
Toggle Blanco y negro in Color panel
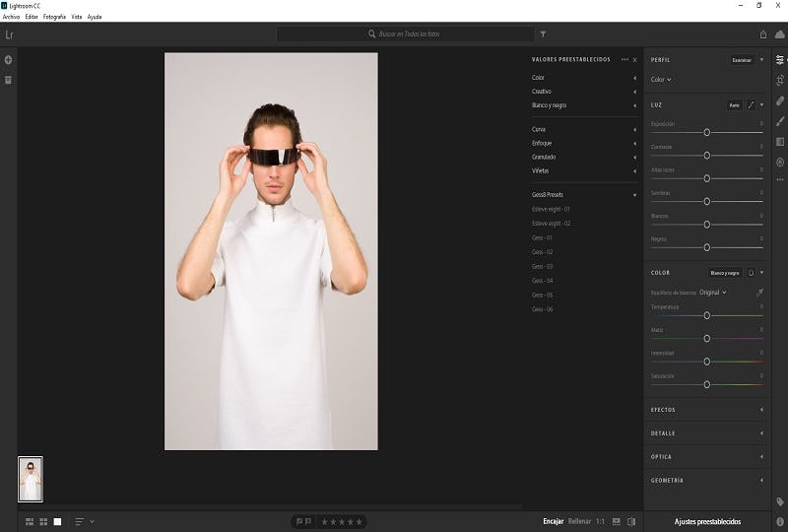(725, 273)
